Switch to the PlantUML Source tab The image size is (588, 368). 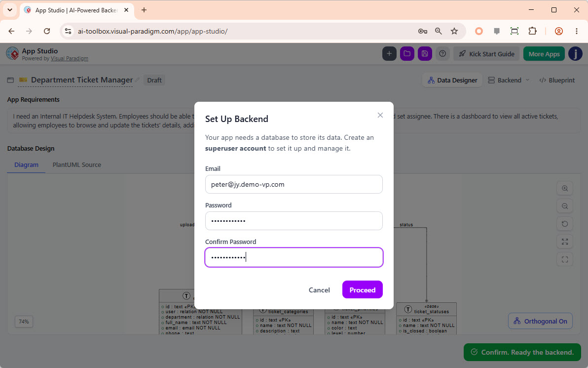(x=76, y=164)
